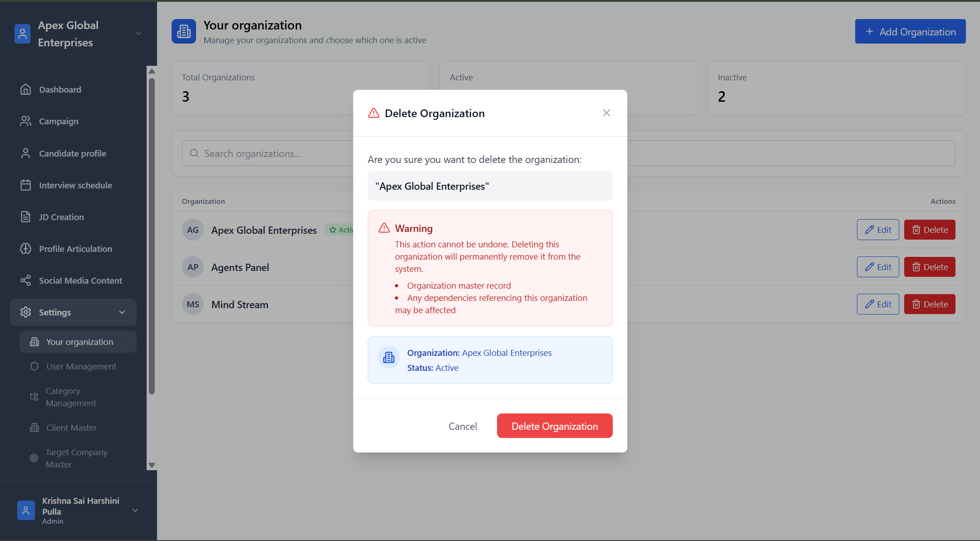980x541 pixels.
Task: Collapse the Settings menu chevron
Action: pos(122,312)
